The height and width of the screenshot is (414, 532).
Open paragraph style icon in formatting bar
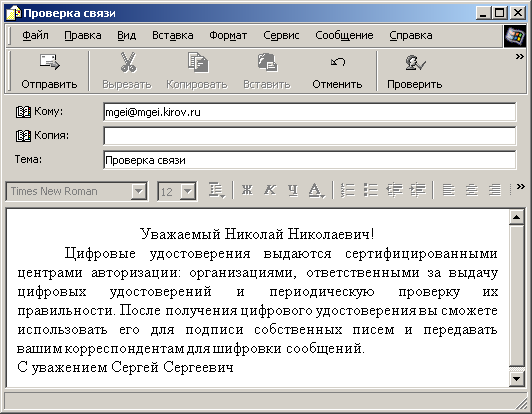[x=216, y=190]
